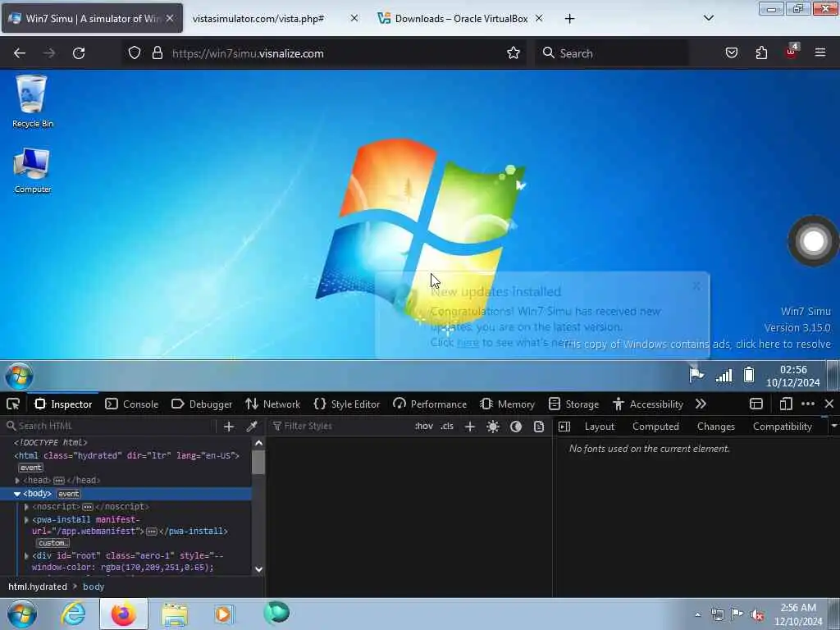840x630 pixels.
Task: Click Filter Styles input field
Action: tap(340, 426)
